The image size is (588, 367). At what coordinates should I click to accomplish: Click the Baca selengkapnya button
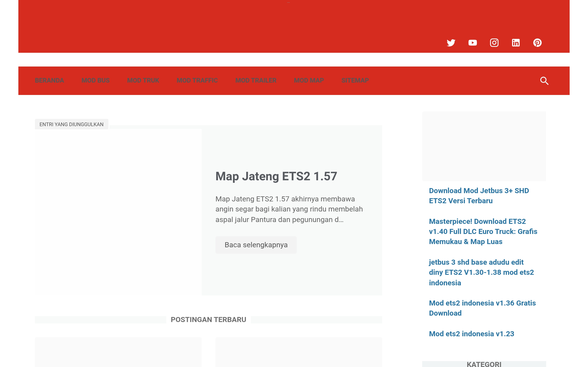tap(256, 245)
